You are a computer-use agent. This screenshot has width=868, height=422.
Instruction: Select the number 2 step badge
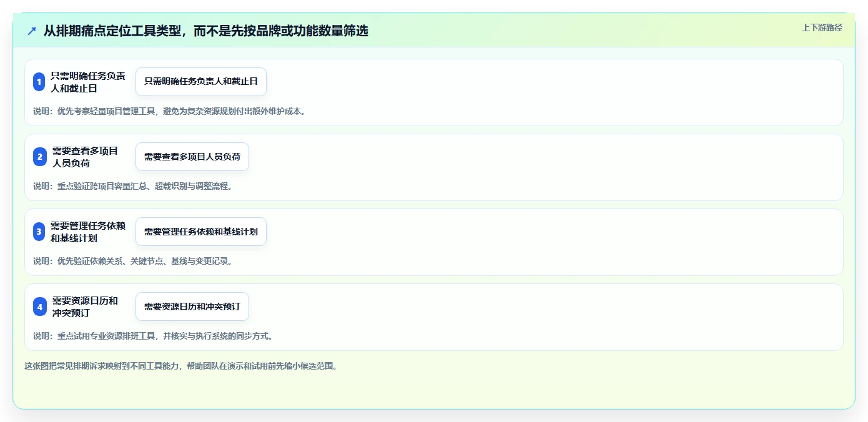coord(40,157)
